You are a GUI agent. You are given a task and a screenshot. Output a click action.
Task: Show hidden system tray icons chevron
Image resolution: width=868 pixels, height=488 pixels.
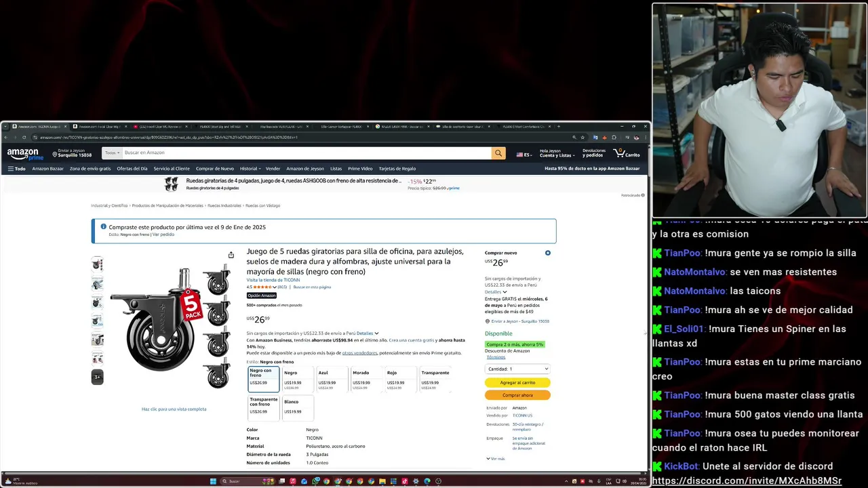point(566,481)
